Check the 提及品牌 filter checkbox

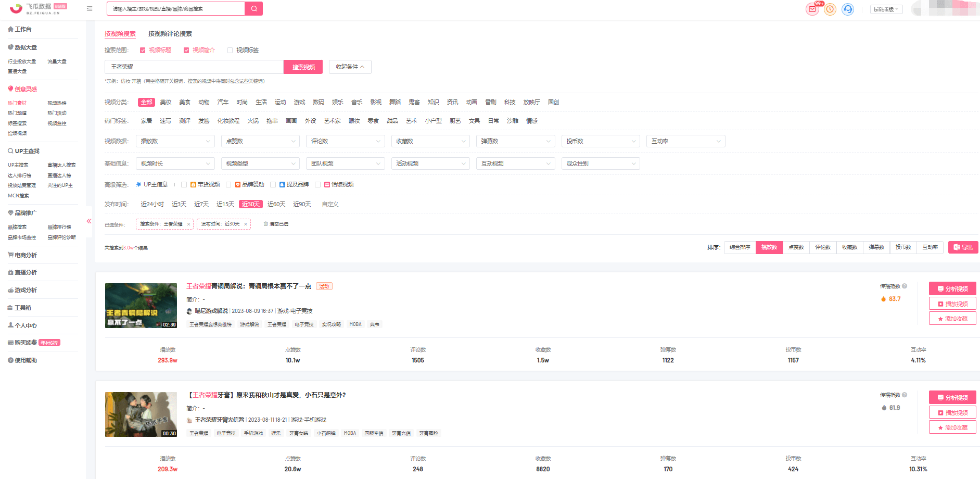point(273,184)
